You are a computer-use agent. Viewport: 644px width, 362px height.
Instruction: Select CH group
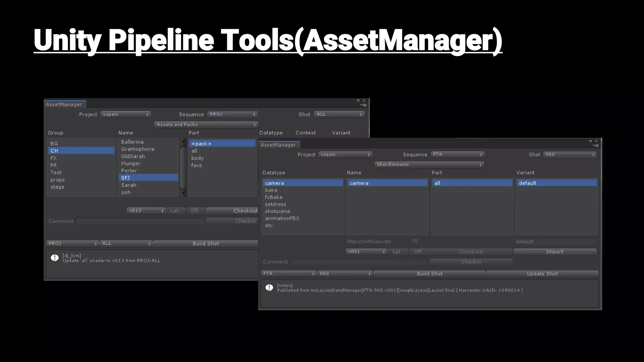pyautogui.click(x=81, y=151)
